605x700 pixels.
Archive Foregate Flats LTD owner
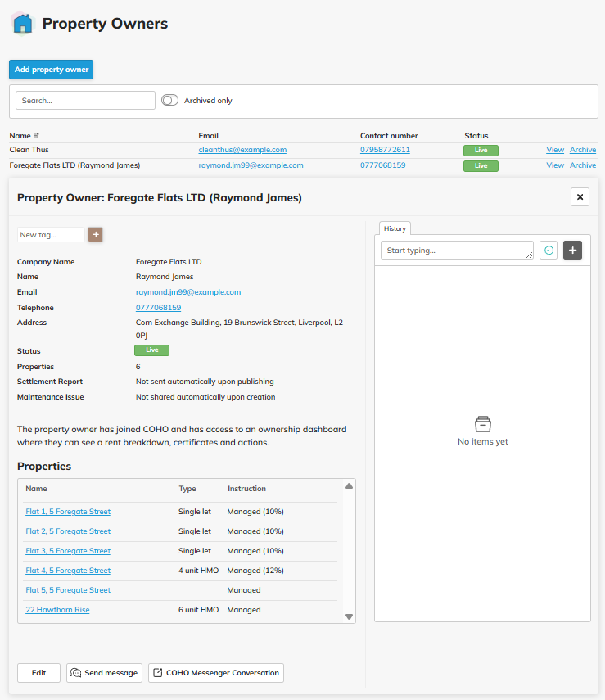(583, 165)
